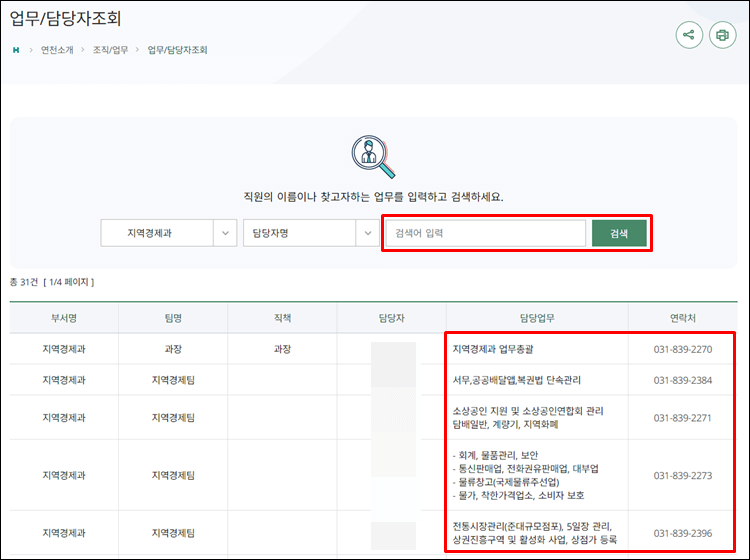
Task: Select the 직책 column header
Action: 282,318
